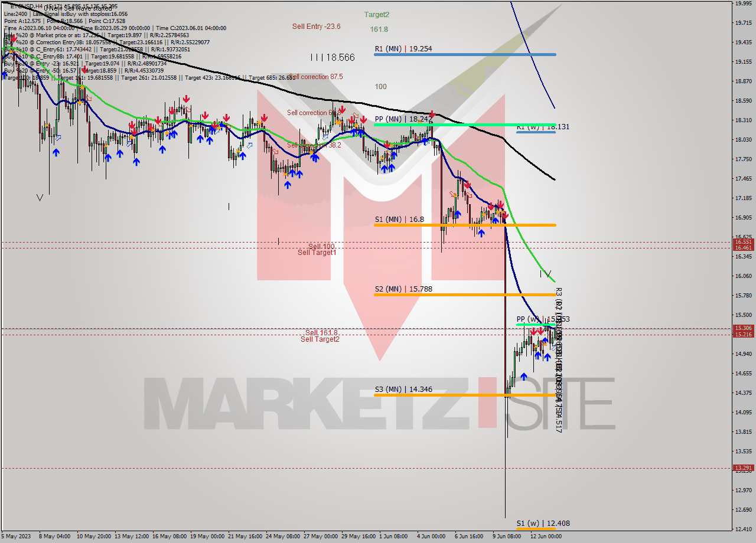Select the S2 (MN) 15.788 support label
756x543 pixels.
(404, 289)
